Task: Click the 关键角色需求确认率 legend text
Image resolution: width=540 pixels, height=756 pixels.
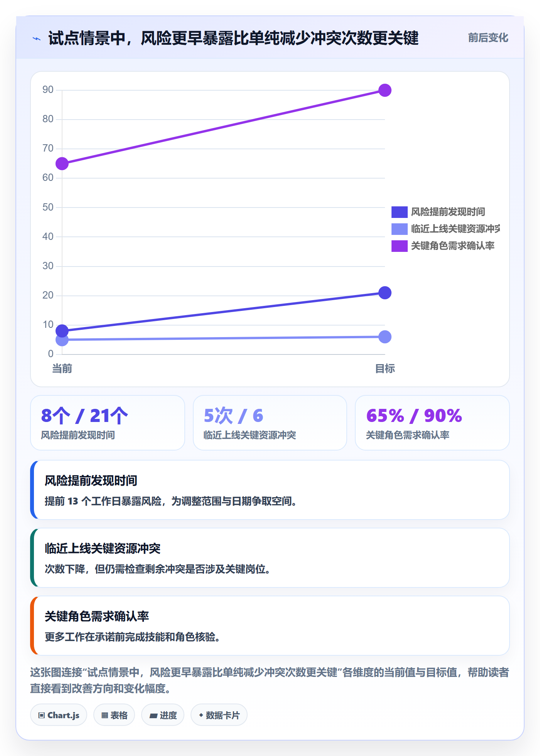Action: coord(452,246)
